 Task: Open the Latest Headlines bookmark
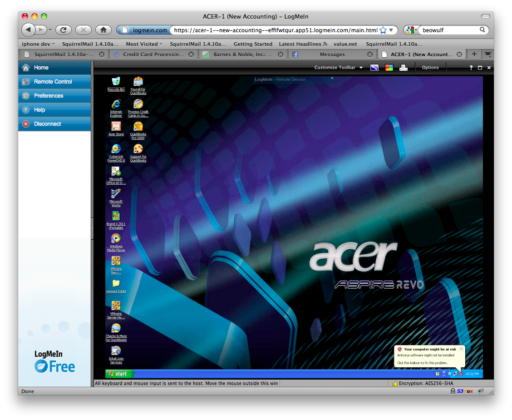pos(303,44)
